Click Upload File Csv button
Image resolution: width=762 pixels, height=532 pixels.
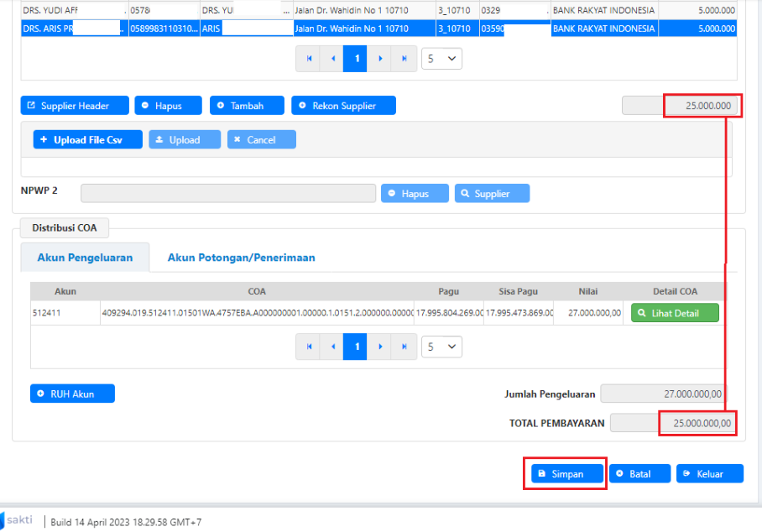pyautogui.click(x=88, y=140)
